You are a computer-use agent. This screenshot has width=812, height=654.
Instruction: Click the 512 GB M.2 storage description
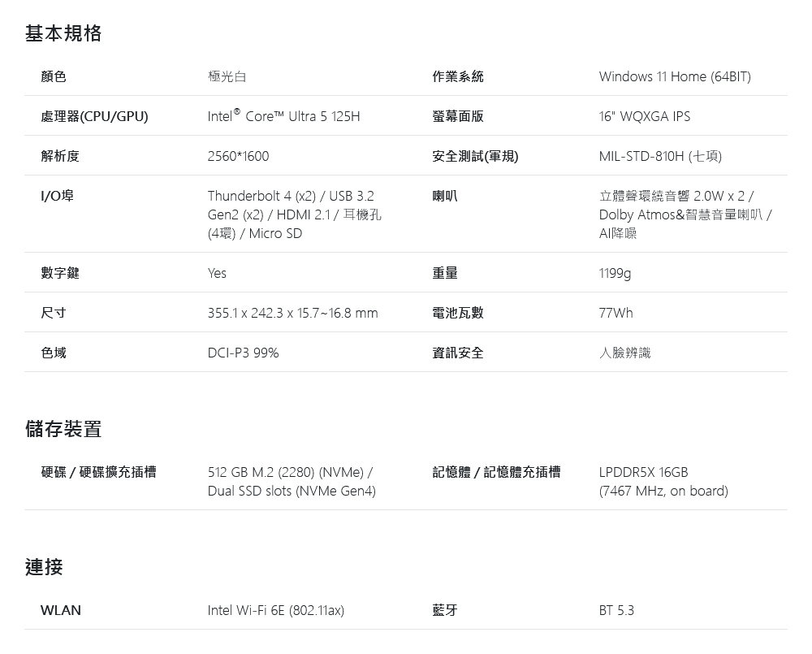click(x=292, y=482)
